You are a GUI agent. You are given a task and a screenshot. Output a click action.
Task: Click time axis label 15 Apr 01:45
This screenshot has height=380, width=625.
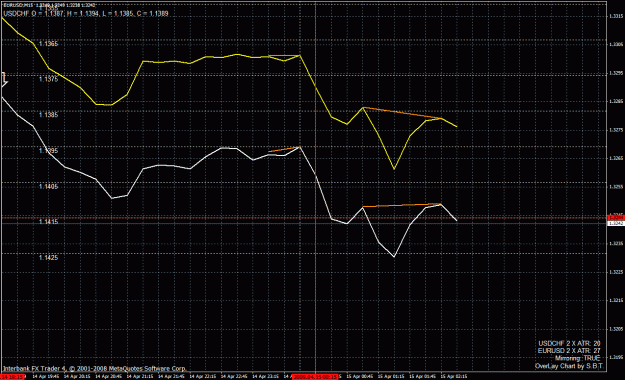423,376
